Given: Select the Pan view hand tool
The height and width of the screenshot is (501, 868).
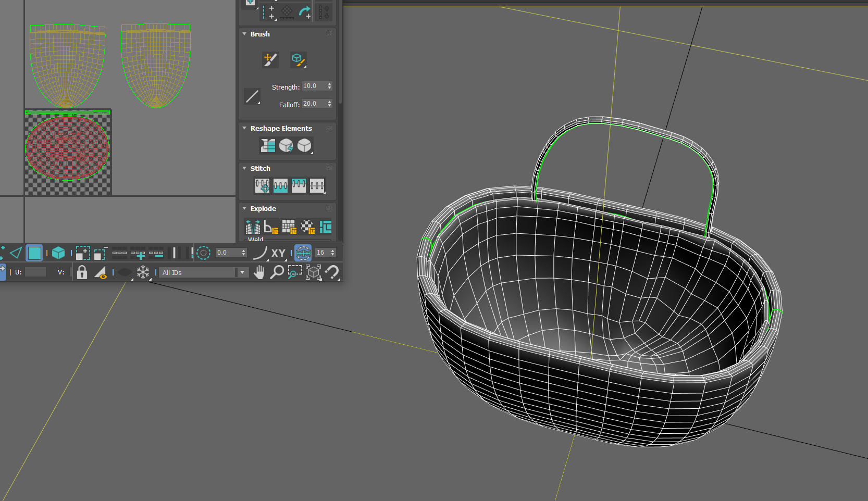Looking at the screenshot, I should tap(258, 272).
